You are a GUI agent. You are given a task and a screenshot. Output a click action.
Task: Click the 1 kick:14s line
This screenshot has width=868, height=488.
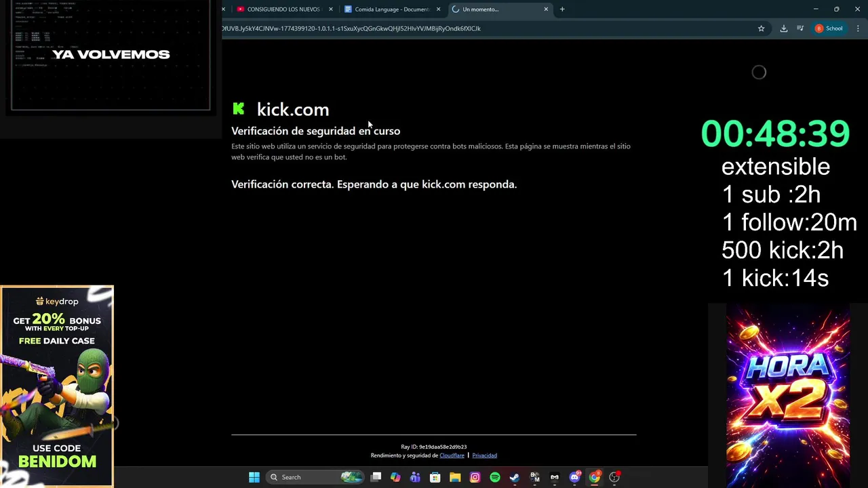pos(775,278)
